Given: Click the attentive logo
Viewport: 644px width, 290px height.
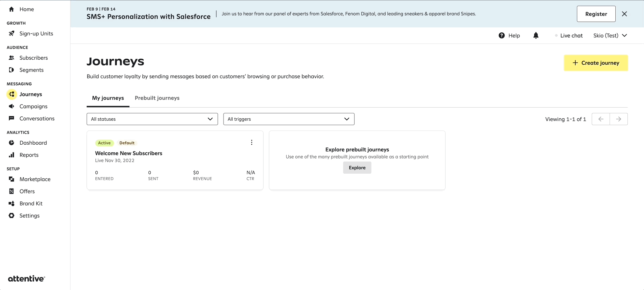Looking at the screenshot, I should coord(26,279).
